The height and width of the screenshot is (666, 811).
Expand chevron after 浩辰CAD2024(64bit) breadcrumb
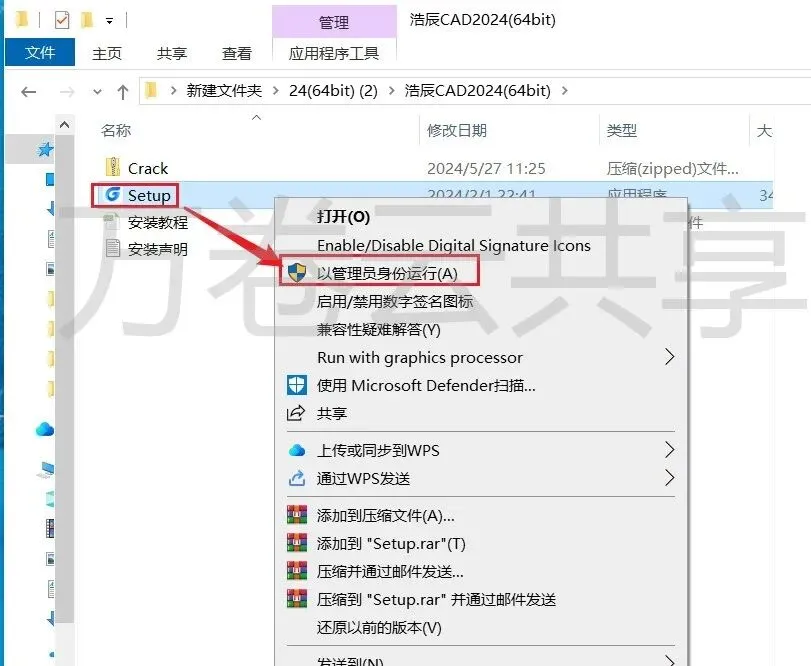coord(564,91)
